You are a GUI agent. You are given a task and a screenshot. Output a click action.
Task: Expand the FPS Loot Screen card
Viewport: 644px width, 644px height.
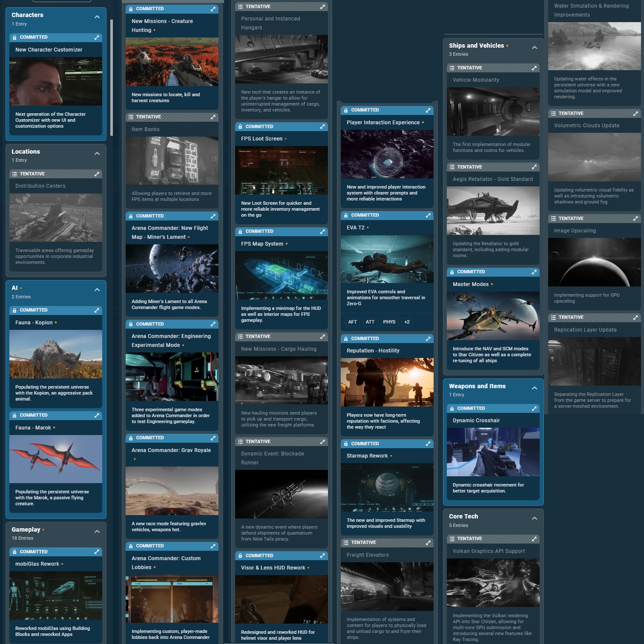pyautogui.click(x=322, y=126)
